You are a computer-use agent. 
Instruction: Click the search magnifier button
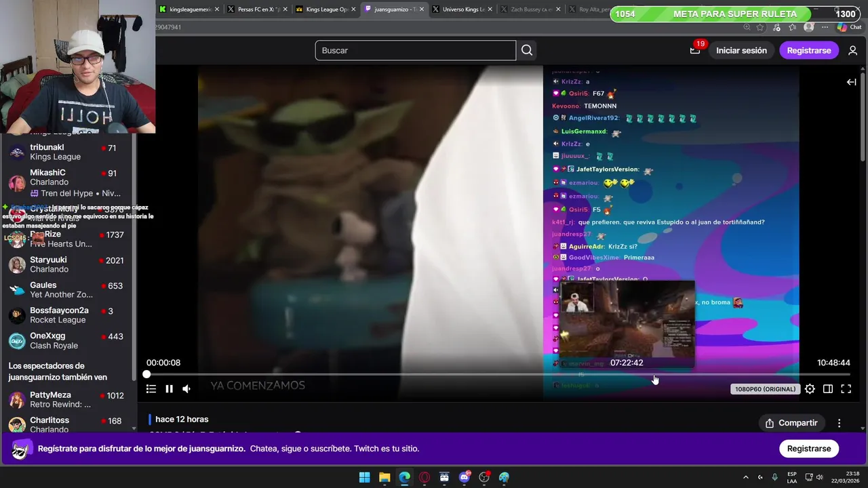pyautogui.click(x=527, y=50)
